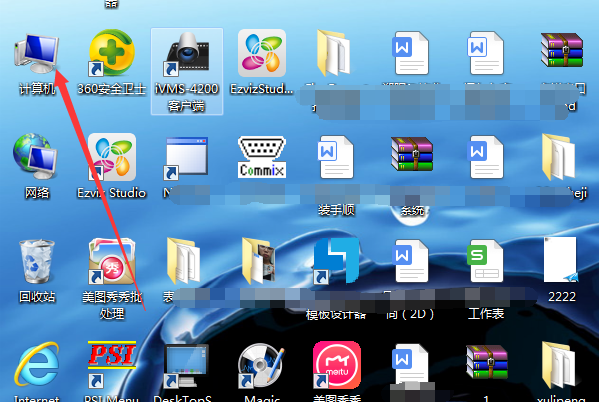The image size is (599, 402).
Task: Click the blue 模板设计器 shortcut icon
Action: (336, 261)
